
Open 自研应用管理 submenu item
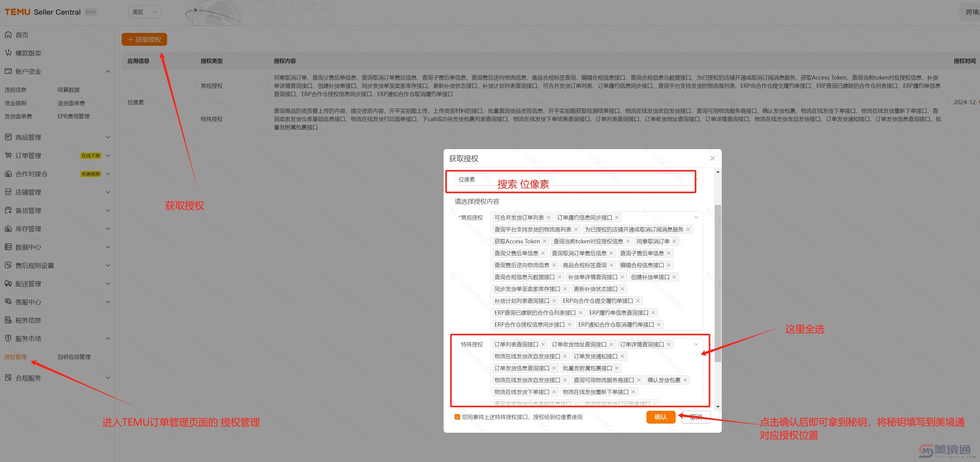click(74, 357)
